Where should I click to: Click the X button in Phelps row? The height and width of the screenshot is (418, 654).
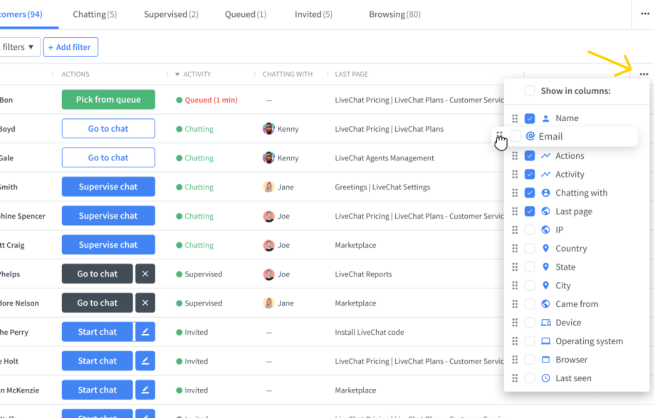[x=145, y=274]
